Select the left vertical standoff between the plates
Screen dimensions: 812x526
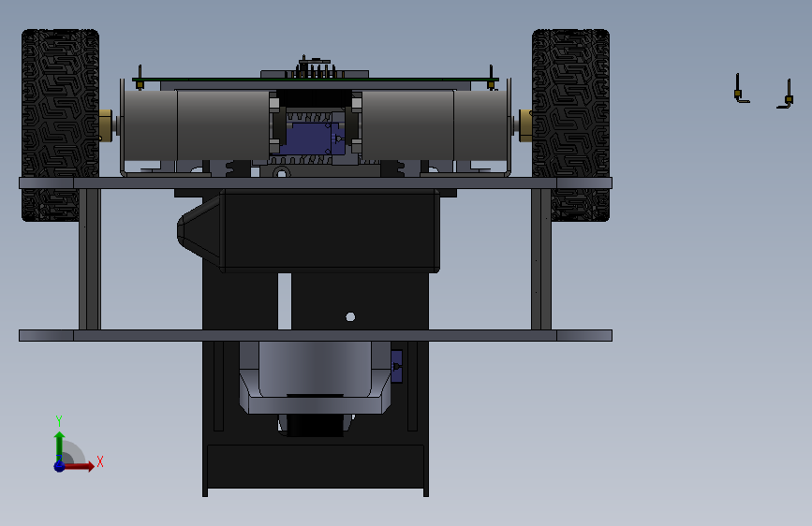(90, 259)
